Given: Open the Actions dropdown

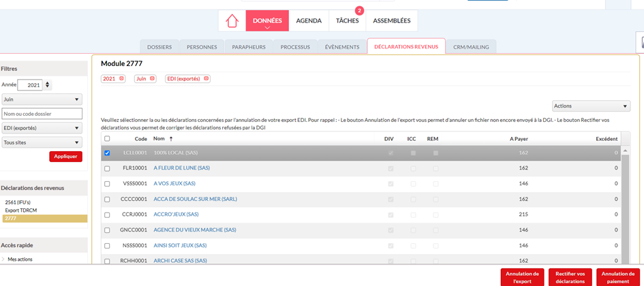Looking at the screenshot, I should [590, 106].
